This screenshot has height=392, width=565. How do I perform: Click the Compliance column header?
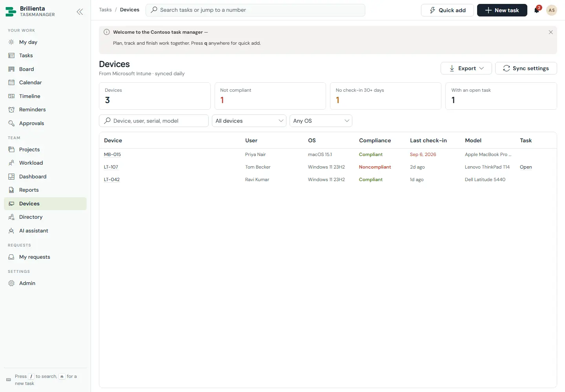coord(375,140)
